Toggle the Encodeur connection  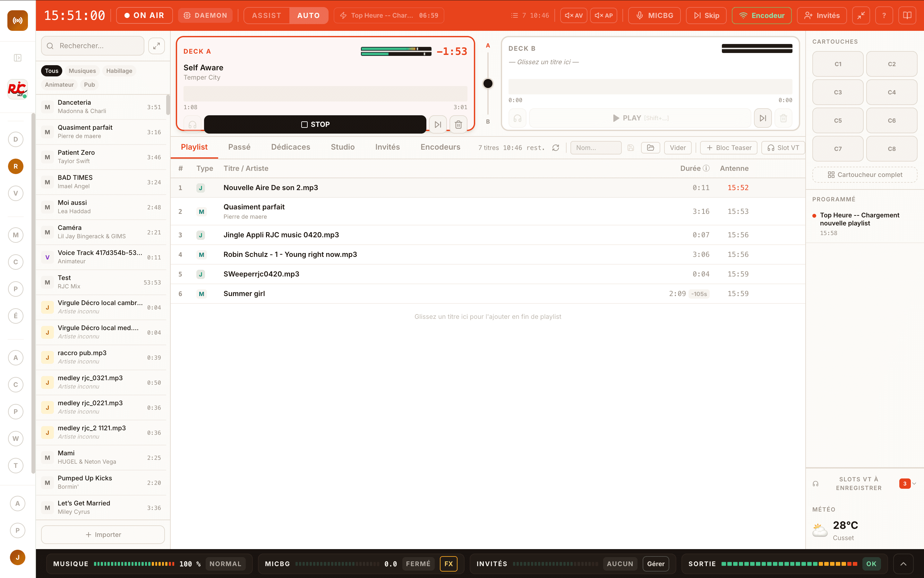pos(762,15)
